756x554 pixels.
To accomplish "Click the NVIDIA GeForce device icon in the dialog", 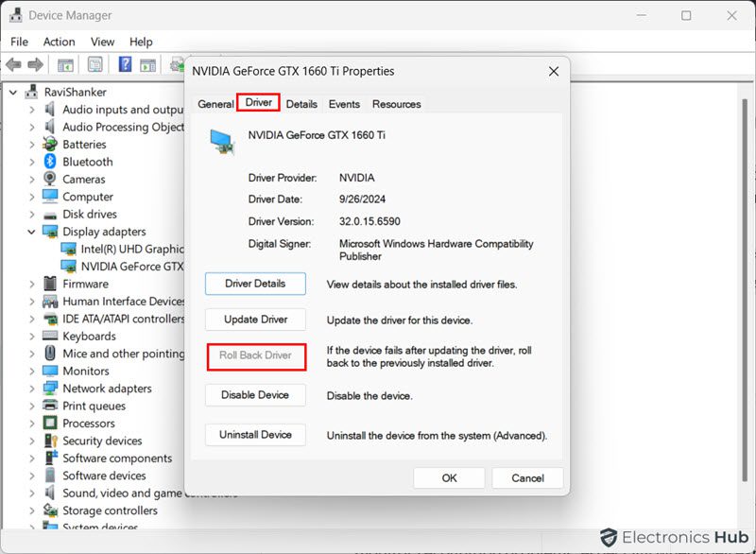I will [223, 142].
